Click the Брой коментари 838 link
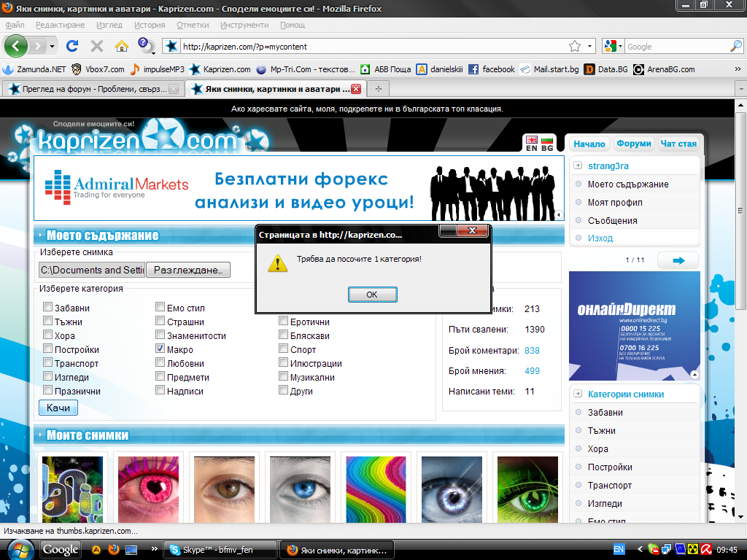This screenshot has height=560, width=747. click(x=532, y=351)
